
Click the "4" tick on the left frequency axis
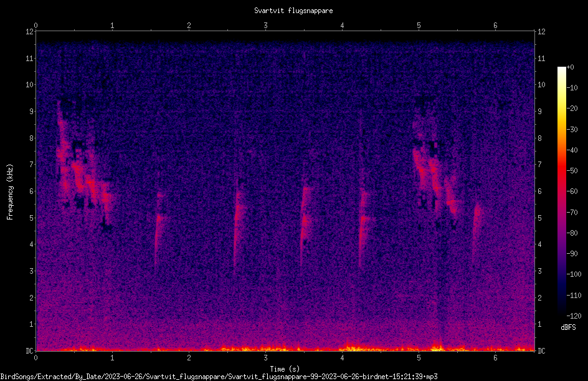pyautogui.click(x=31, y=244)
